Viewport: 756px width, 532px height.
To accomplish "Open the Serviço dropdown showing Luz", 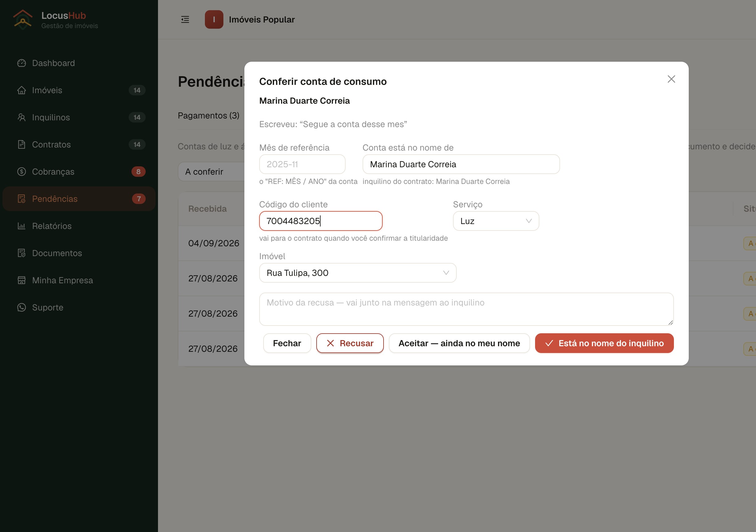I will 496,221.
